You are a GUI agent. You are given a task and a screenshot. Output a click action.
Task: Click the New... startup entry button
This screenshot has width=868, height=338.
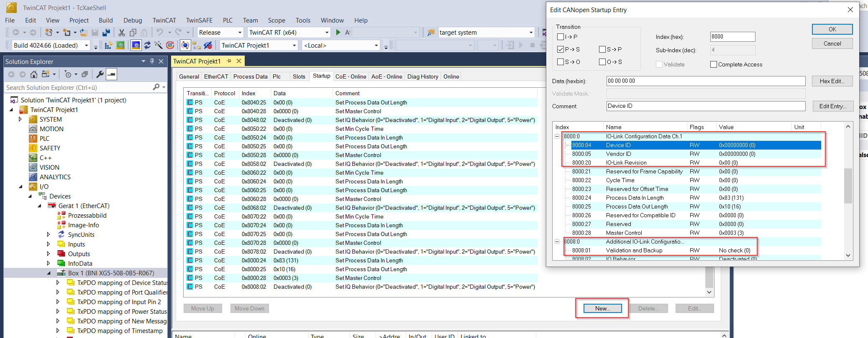[602, 308]
